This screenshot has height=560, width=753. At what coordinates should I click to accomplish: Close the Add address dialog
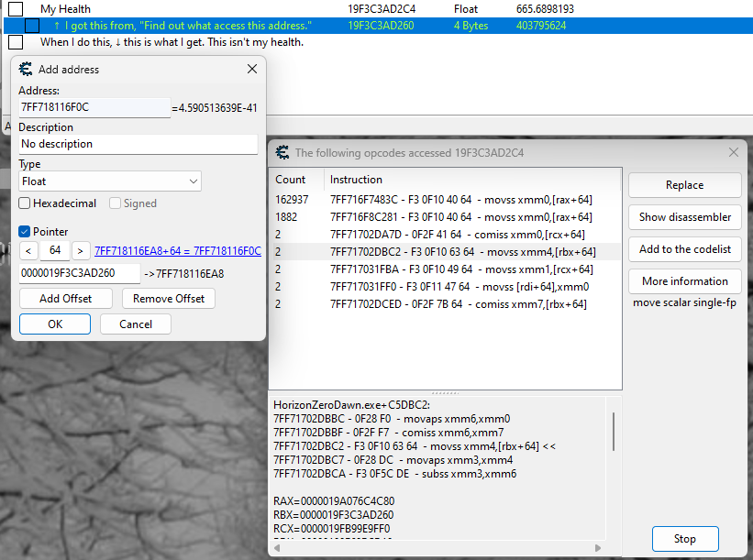pos(252,69)
